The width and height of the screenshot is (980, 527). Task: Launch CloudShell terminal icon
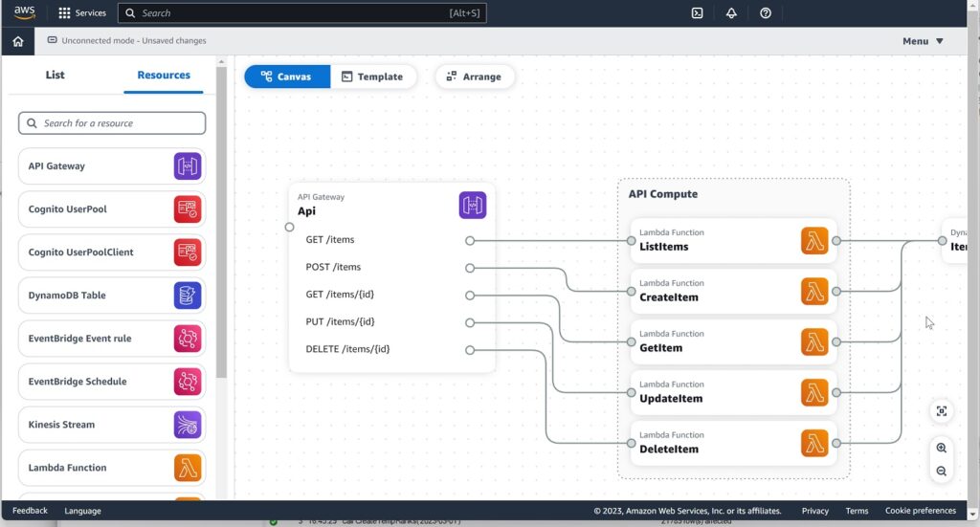697,13
